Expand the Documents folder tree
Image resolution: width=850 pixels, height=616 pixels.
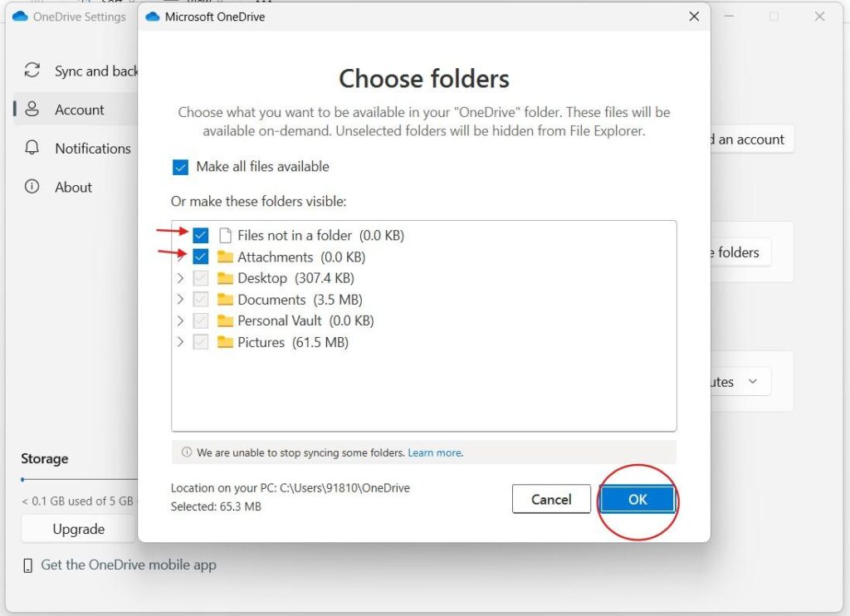pyautogui.click(x=180, y=300)
